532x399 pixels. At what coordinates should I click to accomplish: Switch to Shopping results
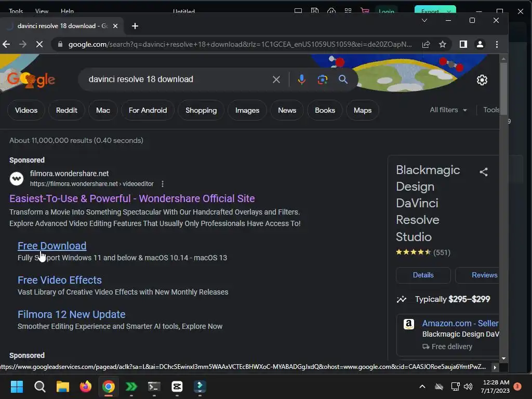tap(201, 110)
